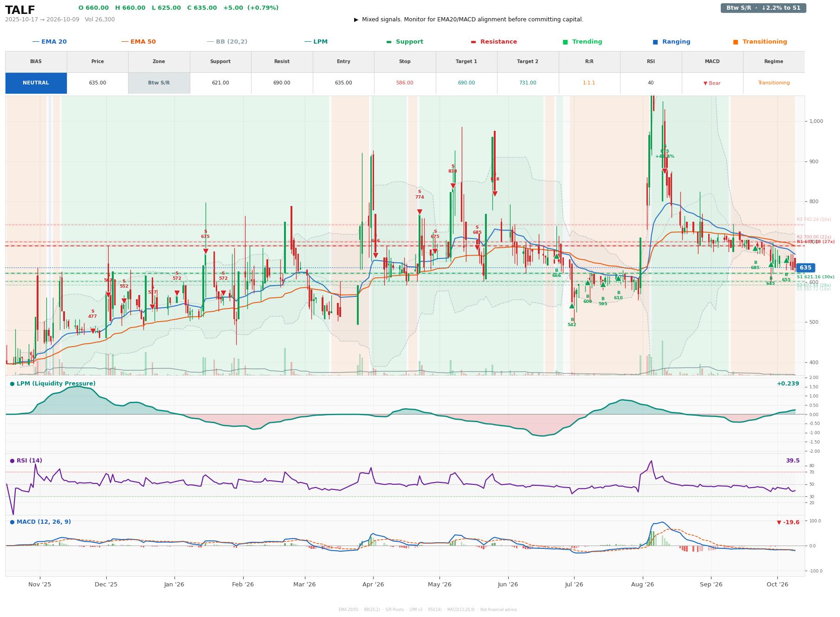Image resolution: width=840 pixels, height=617 pixels.
Task: Click the purple dot beside RSI (14)
Action: coord(12,461)
